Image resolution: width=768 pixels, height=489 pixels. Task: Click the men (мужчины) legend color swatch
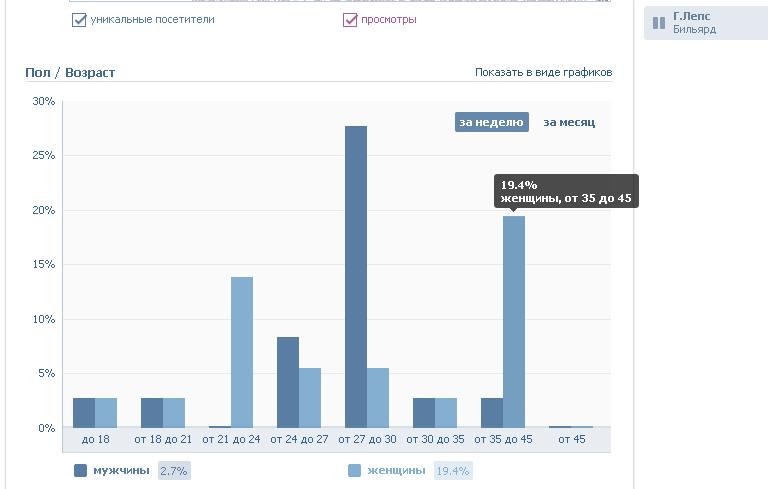click(80, 470)
